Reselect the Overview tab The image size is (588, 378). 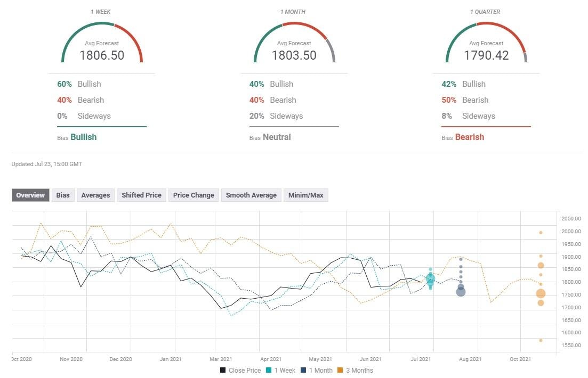tap(30, 195)
